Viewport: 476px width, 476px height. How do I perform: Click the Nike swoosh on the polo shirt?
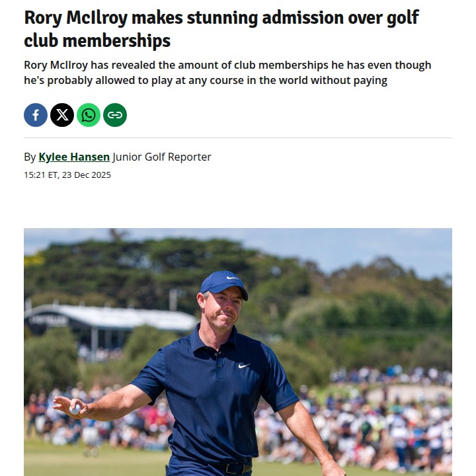244,365
